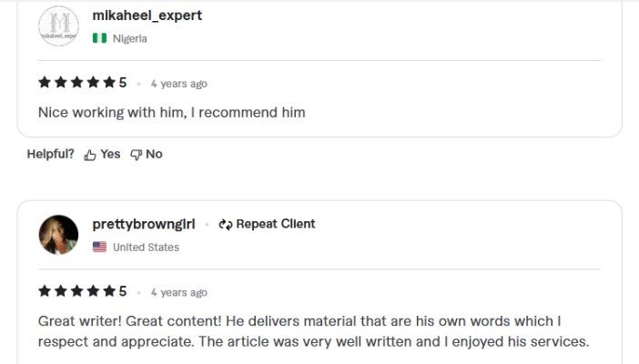Screen dimensions: 639x364
Task: Open mikaheel_expert's username link
Action: point(147,15)
